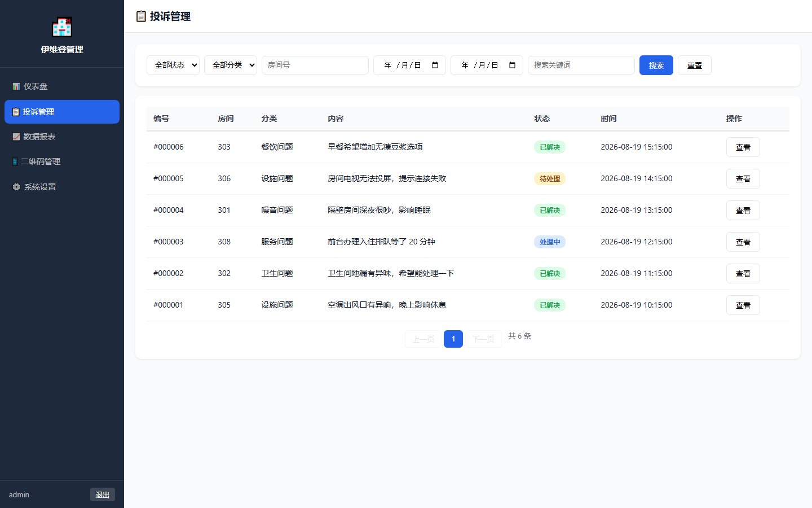Click room number 306

coord(224,178)
